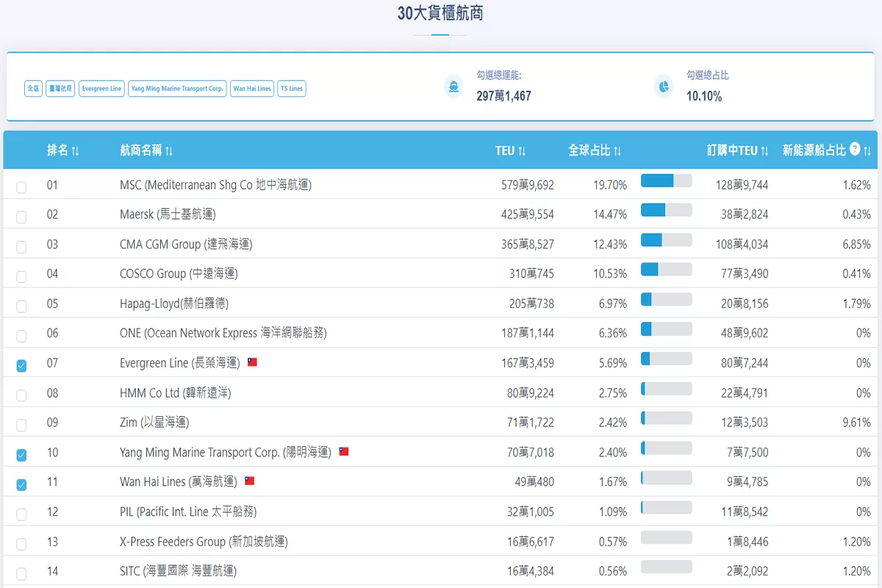Screen dimensions: 882x588
Task: Uncheck the Wan Hai Lines row checkbox
Action: click(21, 485)
